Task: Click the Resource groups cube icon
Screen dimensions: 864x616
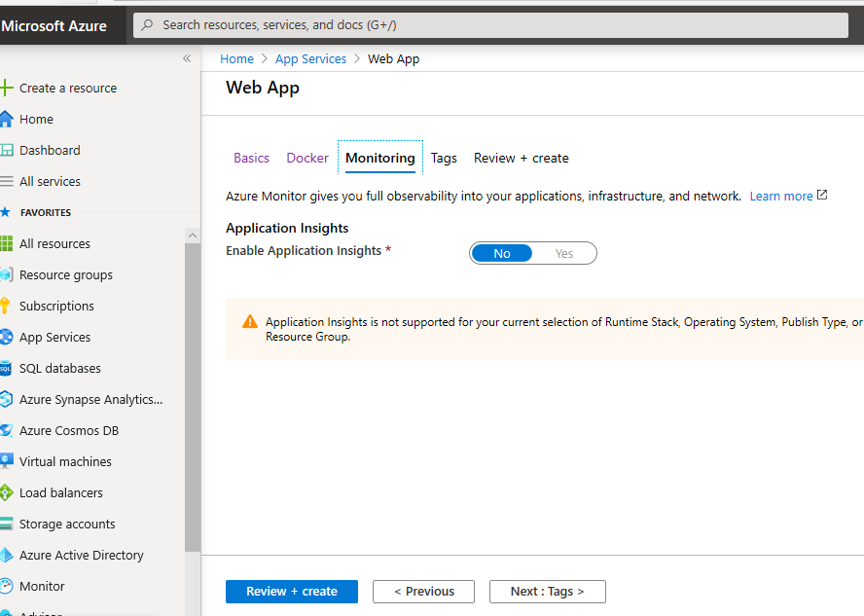Action: pos(6,274)
